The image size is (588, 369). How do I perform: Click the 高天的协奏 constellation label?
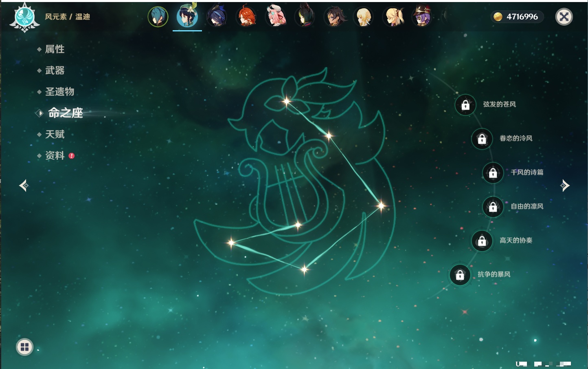[x=516, y=241]
